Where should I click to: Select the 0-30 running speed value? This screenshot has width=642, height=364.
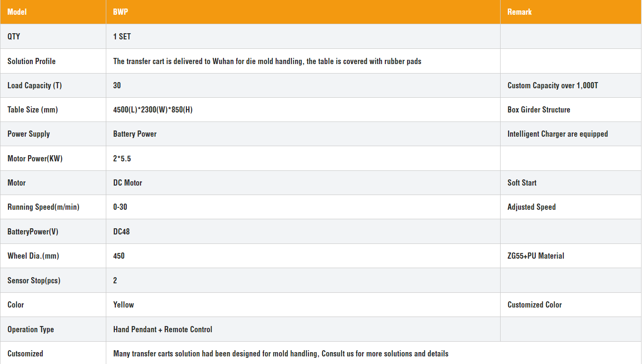click(120, 207)
